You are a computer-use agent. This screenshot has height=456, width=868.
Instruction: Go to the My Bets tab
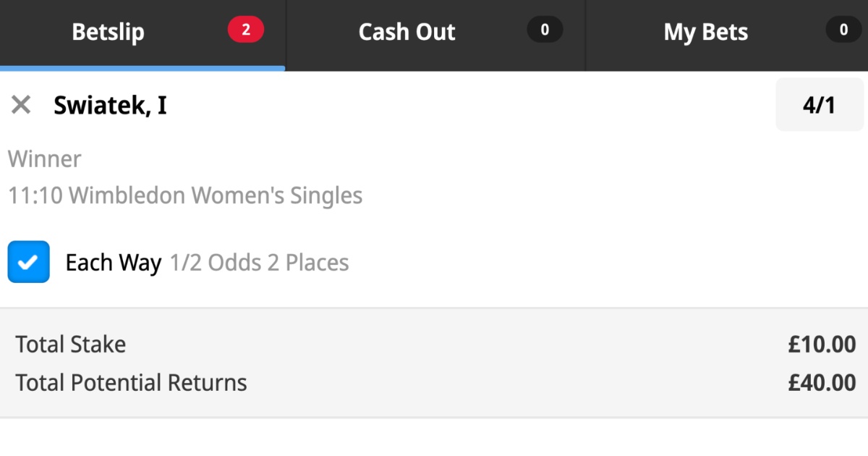(x=705, y=33)
